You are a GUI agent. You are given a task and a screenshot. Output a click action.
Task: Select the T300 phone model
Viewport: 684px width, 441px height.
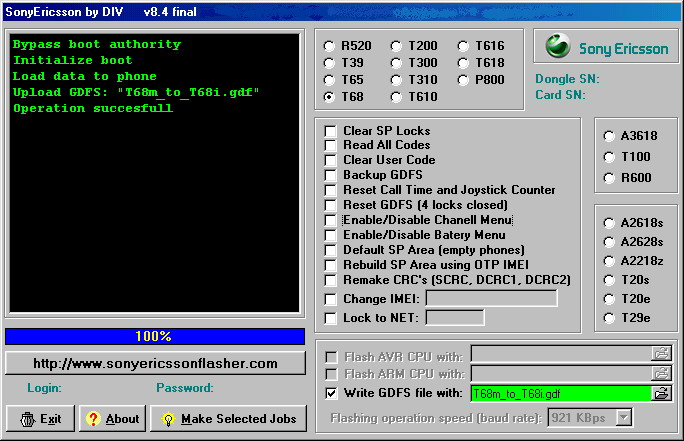click(x=396, y=63)
